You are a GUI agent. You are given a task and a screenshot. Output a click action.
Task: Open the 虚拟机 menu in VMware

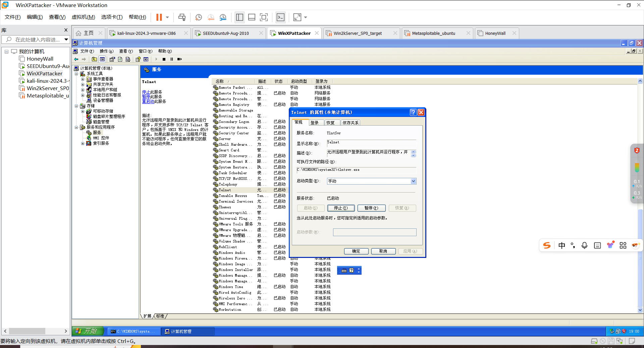[83, 17]
